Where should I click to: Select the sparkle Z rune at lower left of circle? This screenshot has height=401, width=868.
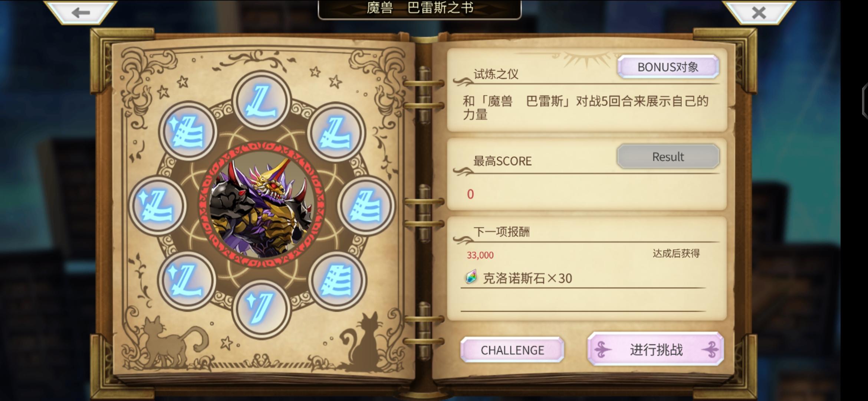(x=187, y=281)
